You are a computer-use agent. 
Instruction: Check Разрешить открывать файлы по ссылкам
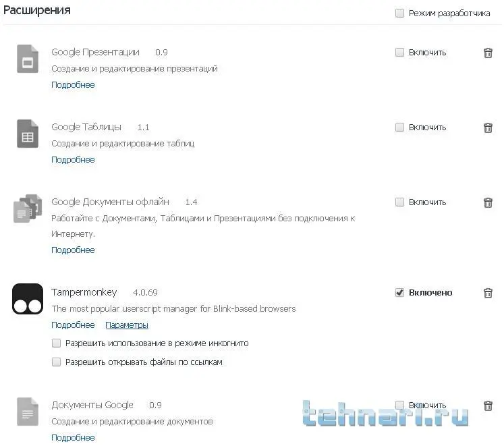56,362
